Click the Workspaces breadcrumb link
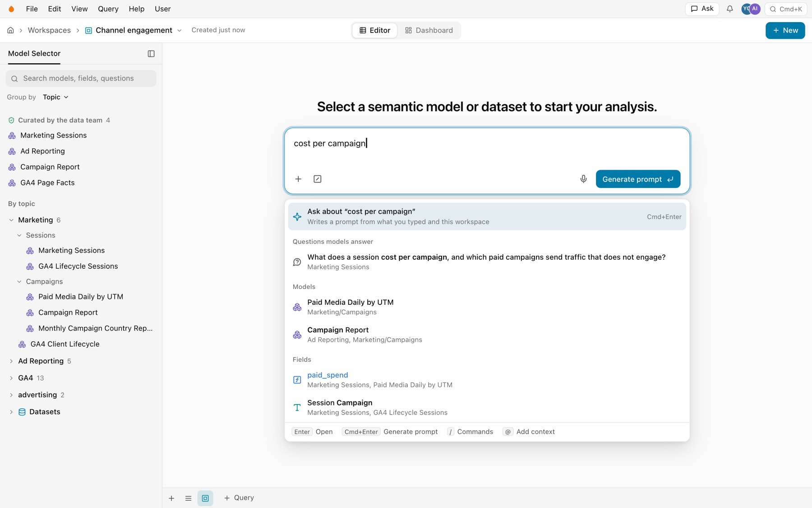Image resolution: width=812 pixels, height=508 pixels. 49,30
